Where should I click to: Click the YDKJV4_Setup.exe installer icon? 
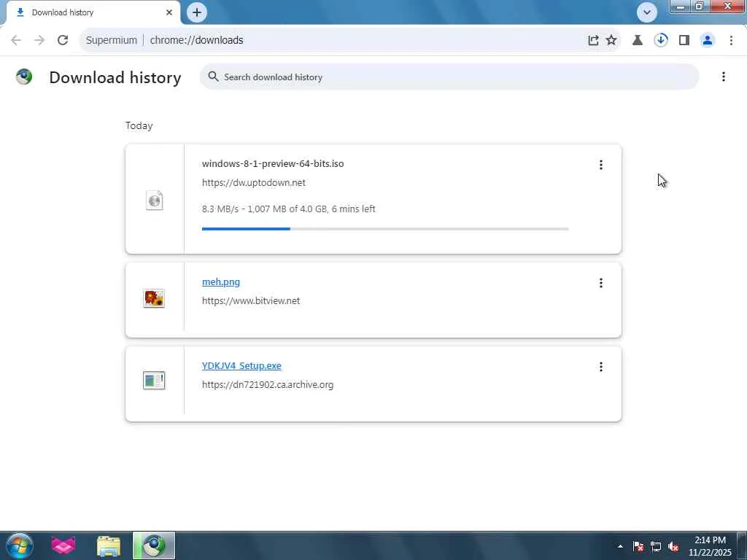click(154, 381)
